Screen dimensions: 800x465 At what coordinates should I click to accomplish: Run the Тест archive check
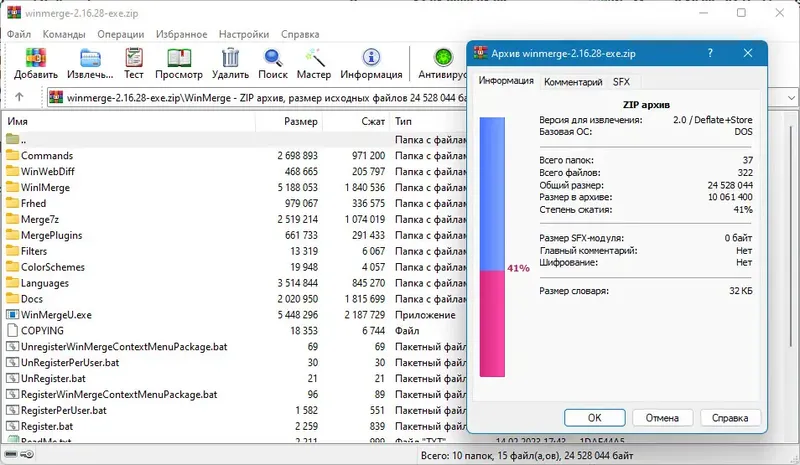point(134,58)
